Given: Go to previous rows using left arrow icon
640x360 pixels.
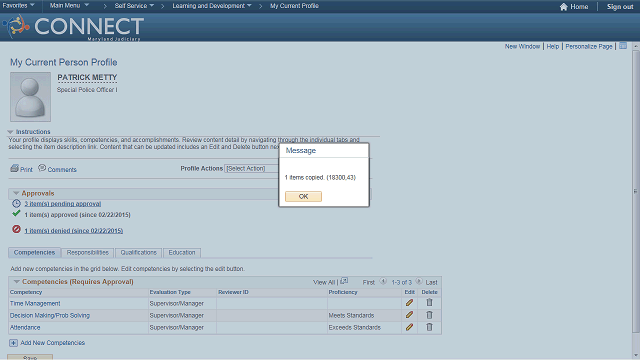Looking at the screenshot, I should 383,281.
